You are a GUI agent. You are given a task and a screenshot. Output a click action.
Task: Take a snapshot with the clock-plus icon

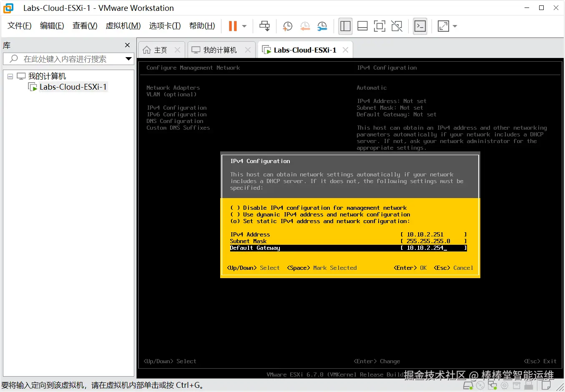click(x=287, y=26)
